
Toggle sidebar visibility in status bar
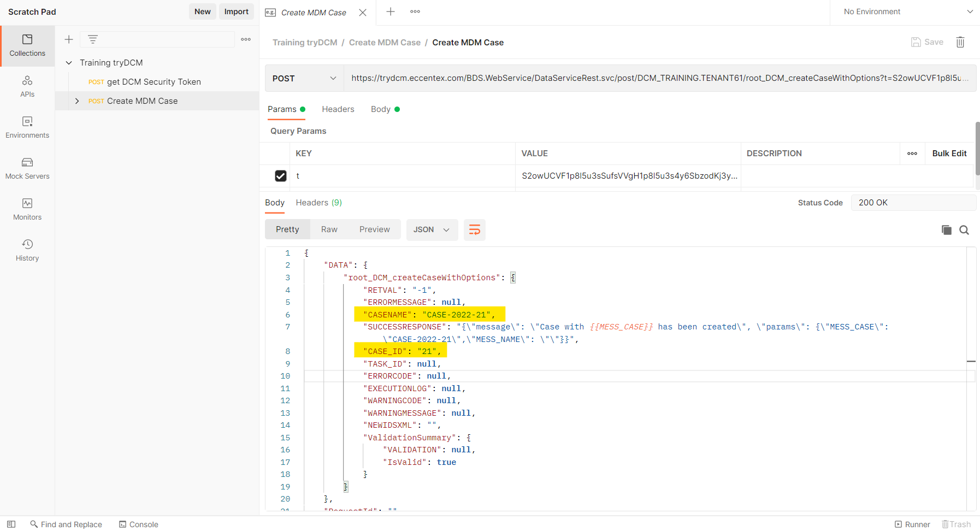(11, 524)
